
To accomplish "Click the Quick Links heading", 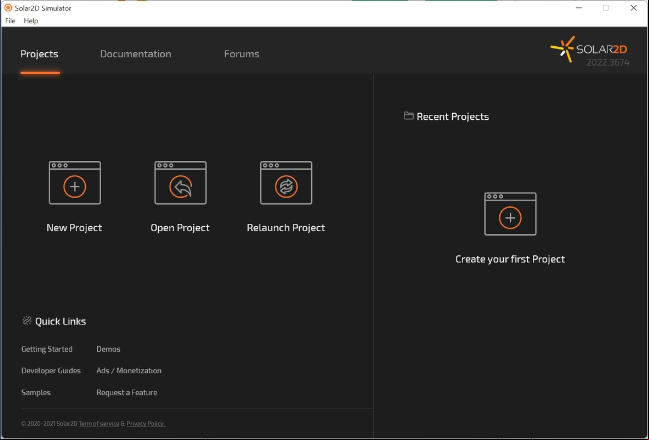I will pyautogui.click(x=60, y=321).
